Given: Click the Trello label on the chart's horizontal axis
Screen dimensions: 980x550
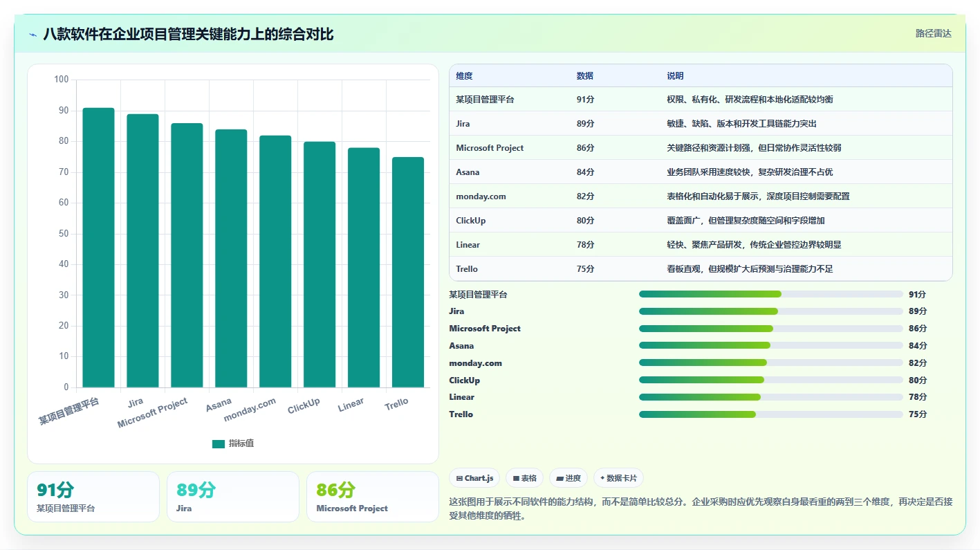Looking at the screenshot, I should click(x=397, y=404).
